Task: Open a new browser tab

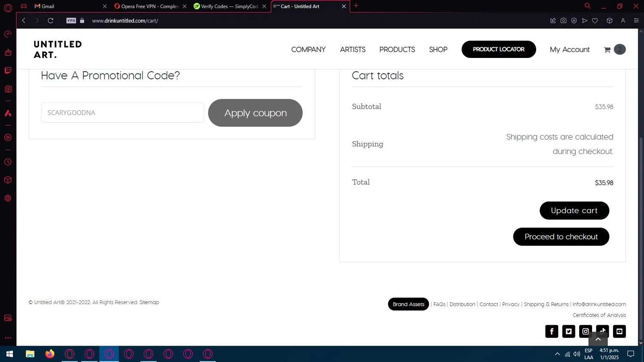Action: [356, 6]
